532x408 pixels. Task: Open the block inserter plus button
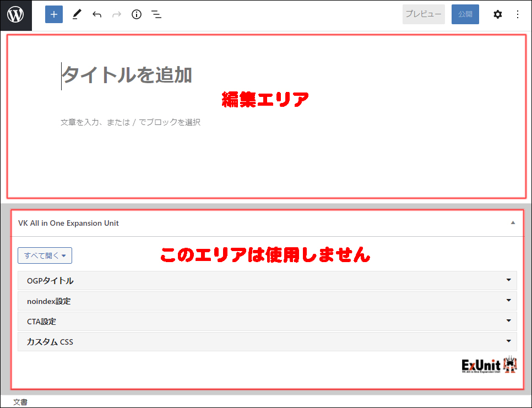(54, 15)
